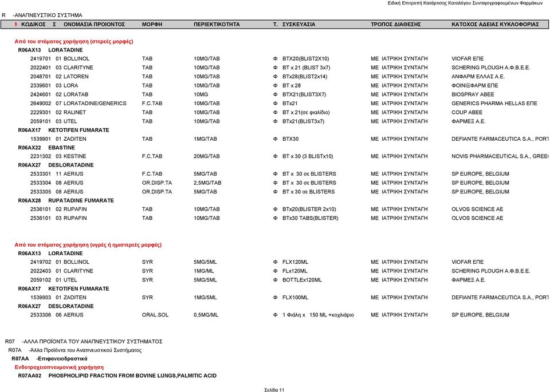Click the ORAL.SOL form value
550x392 pixels.
tap(155, 315)
